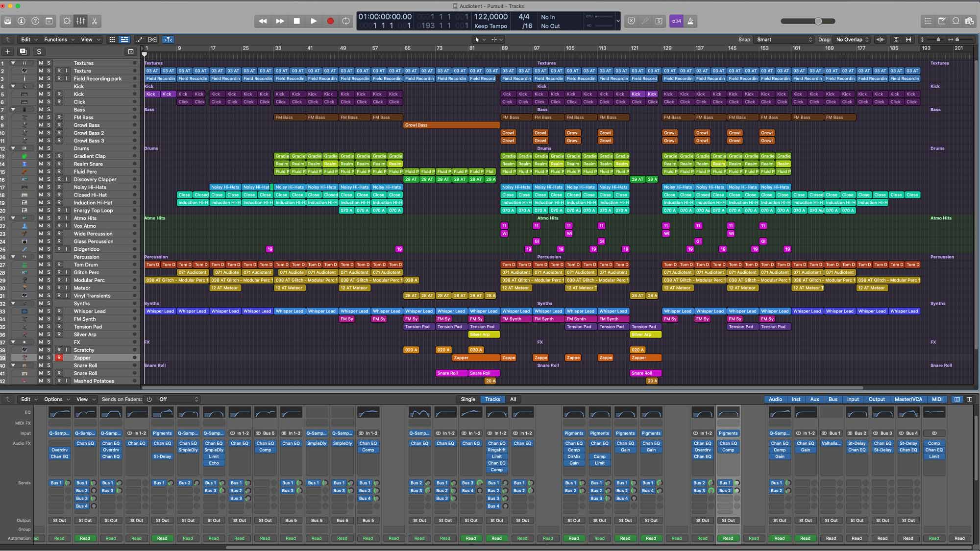This screenshot has height=551, width=980.
Task: Select the Growl Bass region on timeline
Action: [x=451, y=125]
